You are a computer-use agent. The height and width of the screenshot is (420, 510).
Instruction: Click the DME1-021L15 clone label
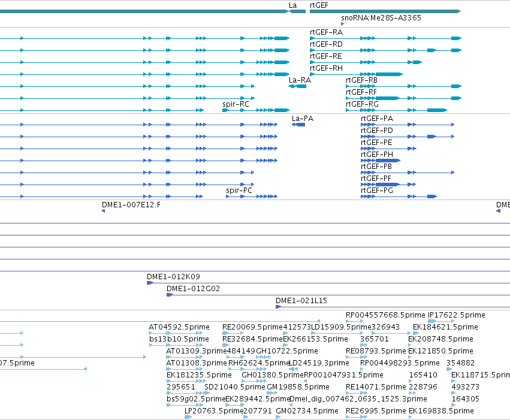tap(301, 301)
